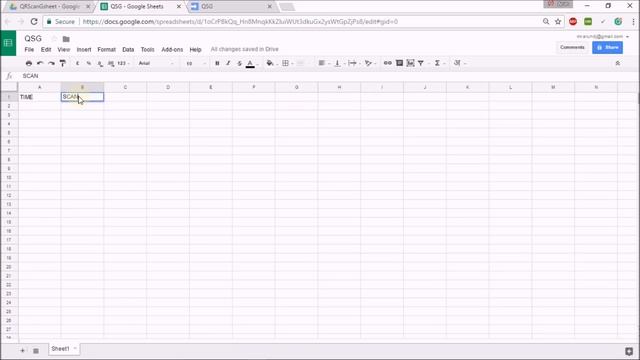This screenshot has width=640, height=360.
Task: Star the QSG document
Action: click(x=54, y=39)
